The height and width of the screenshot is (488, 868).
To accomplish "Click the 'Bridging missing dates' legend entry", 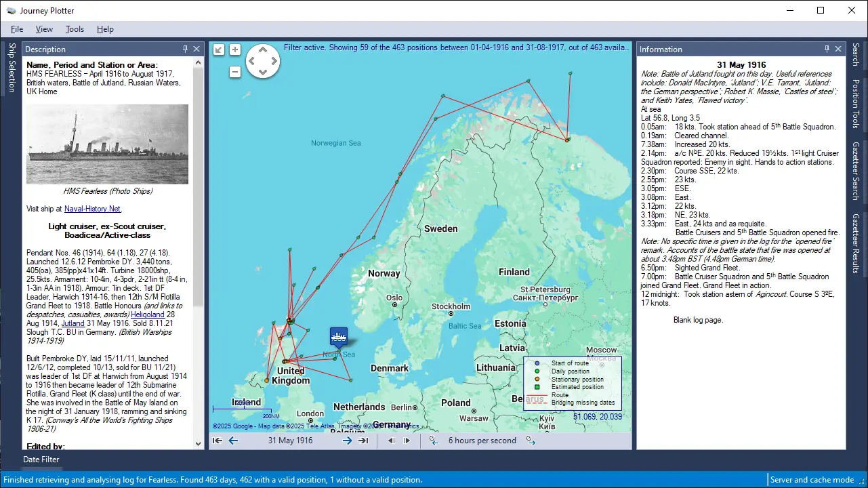I will [x=583, y=403].
